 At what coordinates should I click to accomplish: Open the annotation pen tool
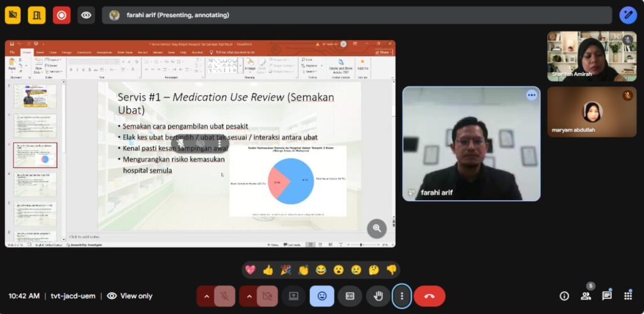coord(628,15)
